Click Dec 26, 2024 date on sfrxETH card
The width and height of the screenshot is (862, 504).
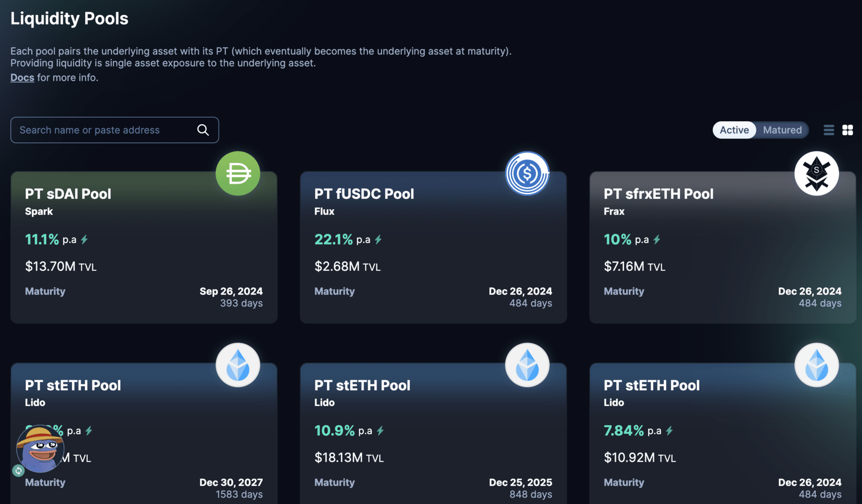click(810, 291)
